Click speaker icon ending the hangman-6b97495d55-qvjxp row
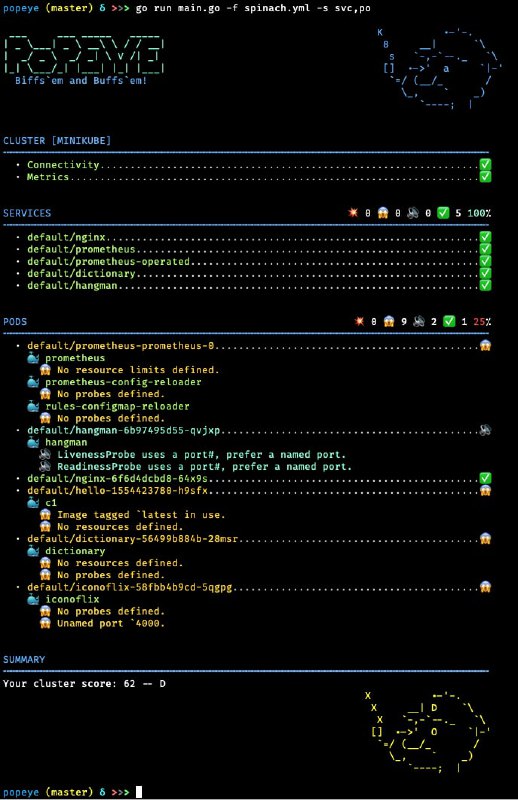518x800 pixels. [x=485, y=430]
